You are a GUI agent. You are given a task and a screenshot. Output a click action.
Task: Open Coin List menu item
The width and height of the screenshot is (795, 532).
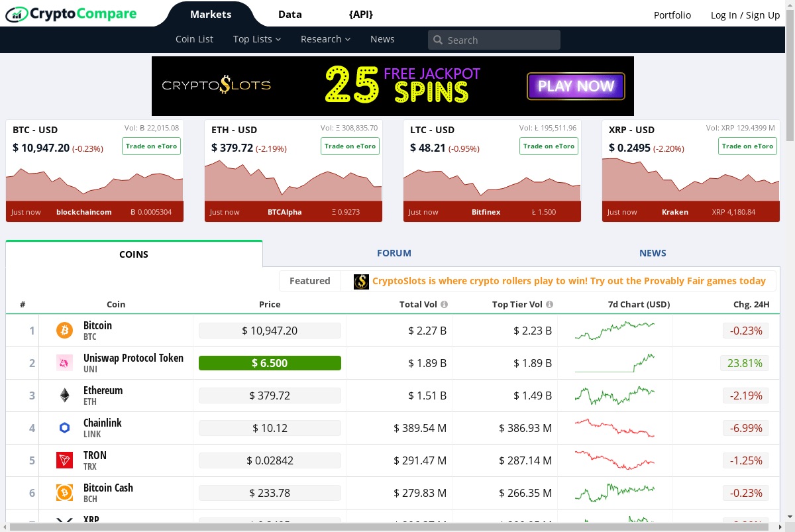coord(194,39)
